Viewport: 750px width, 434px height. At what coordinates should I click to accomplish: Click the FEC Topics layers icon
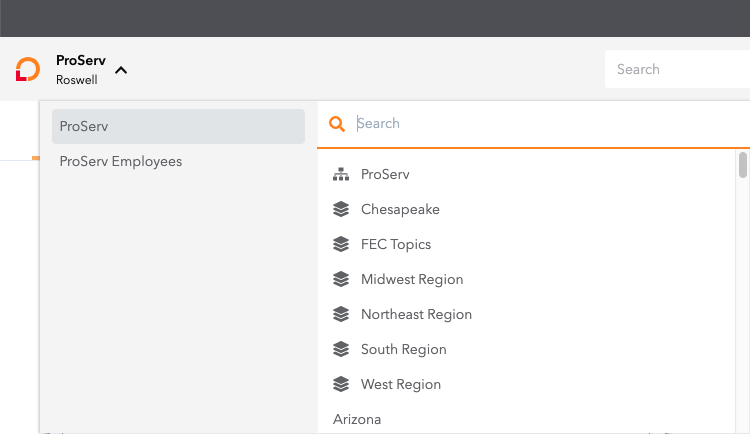[x=341, y=244]
